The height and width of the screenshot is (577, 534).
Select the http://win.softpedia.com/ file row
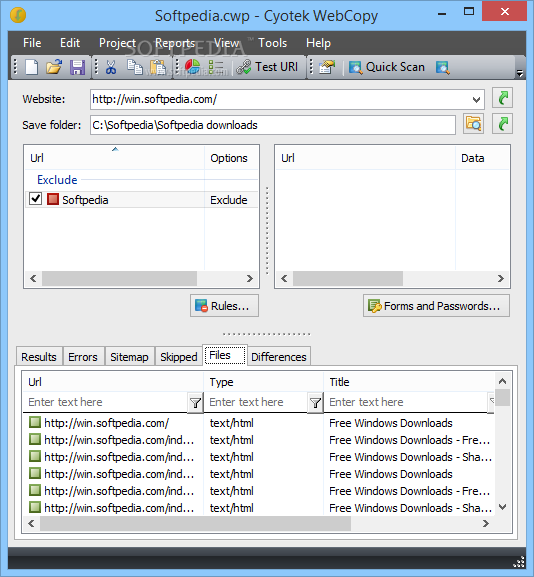point(258,423)
